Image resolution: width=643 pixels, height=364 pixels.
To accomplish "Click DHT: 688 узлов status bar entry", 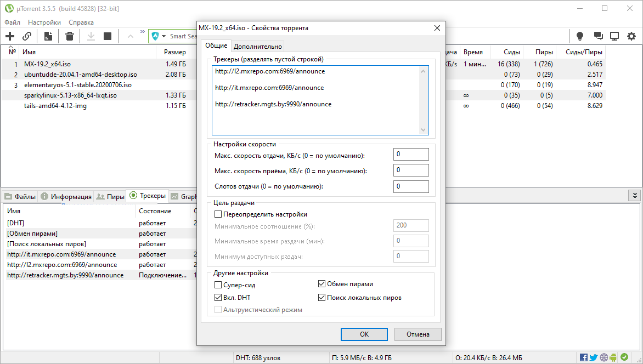I will pos(258,358).
